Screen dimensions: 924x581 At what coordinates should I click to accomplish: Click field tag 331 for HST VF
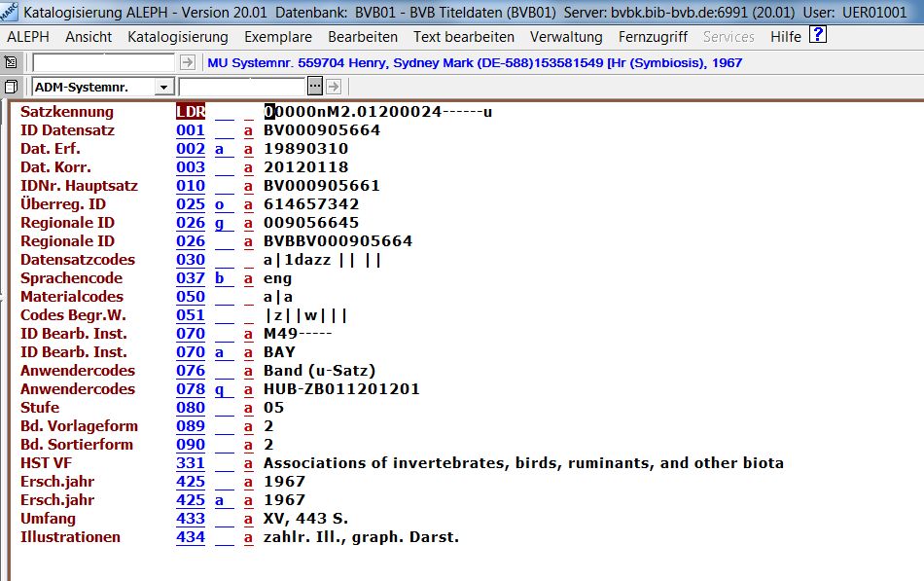(190, 463)
